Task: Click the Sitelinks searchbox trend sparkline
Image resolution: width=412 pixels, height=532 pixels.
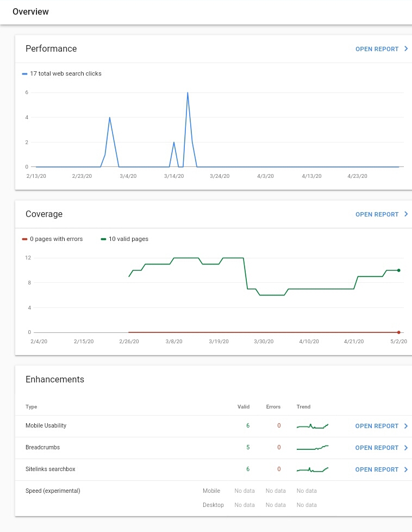Action: tap(313, 469)
